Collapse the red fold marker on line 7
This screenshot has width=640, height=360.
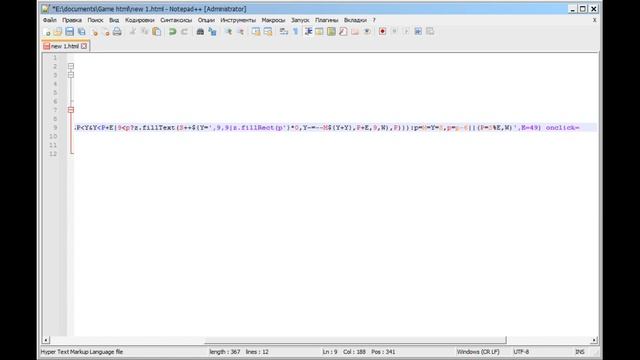71,110
